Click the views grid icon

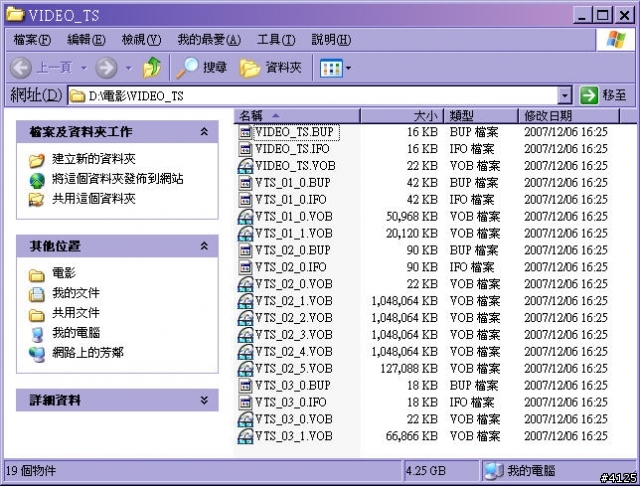pyautogui.click(x=331, y=68)
